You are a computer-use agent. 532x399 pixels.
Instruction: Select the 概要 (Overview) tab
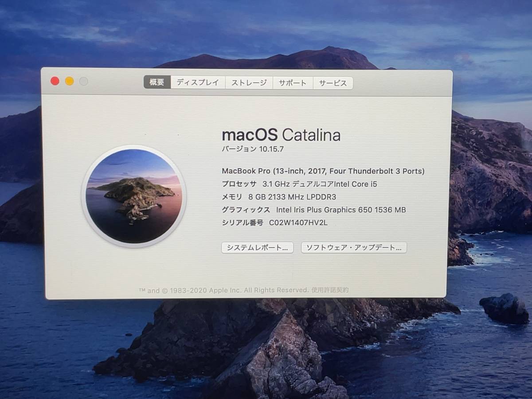click(157, 82)
